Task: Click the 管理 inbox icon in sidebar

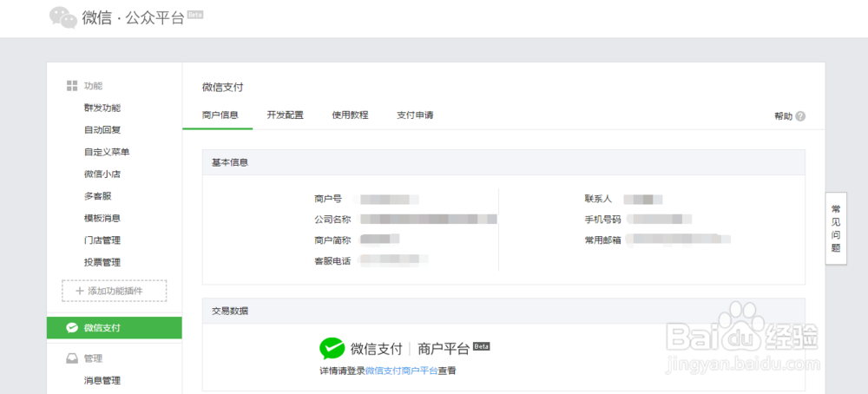Action: (71, 358)
